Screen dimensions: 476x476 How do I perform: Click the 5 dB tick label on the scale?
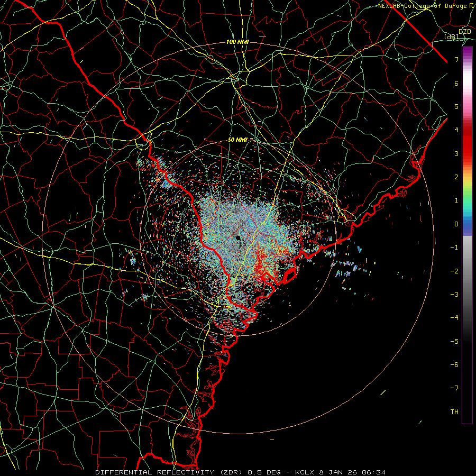[456, 106]
